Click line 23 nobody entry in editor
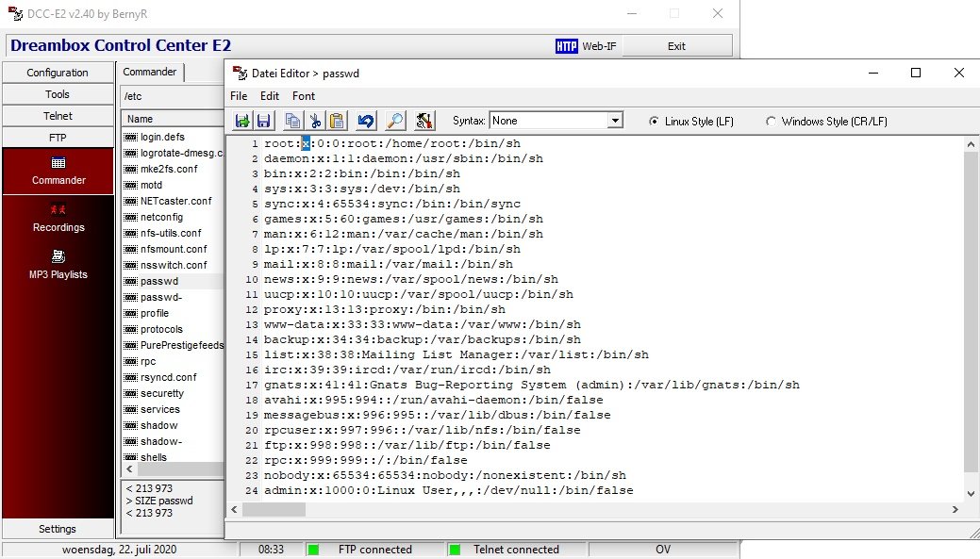 tap(444, 475)
